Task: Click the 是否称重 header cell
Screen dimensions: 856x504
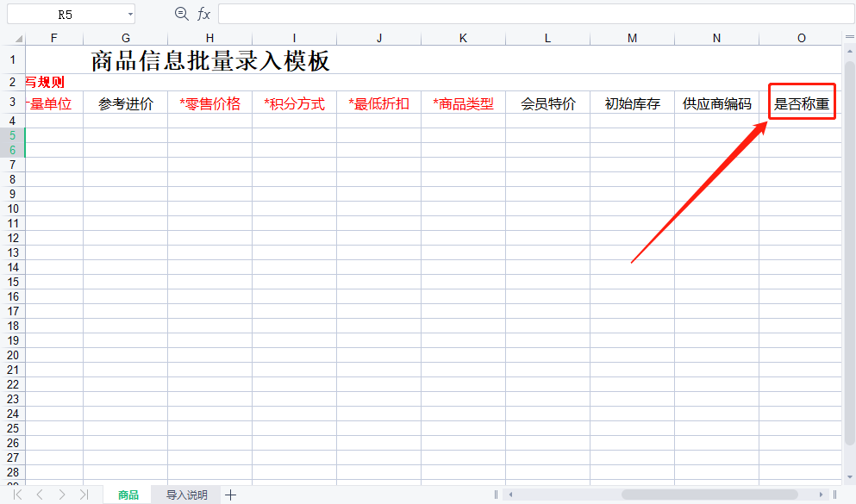Action: [x=801, y=104]
